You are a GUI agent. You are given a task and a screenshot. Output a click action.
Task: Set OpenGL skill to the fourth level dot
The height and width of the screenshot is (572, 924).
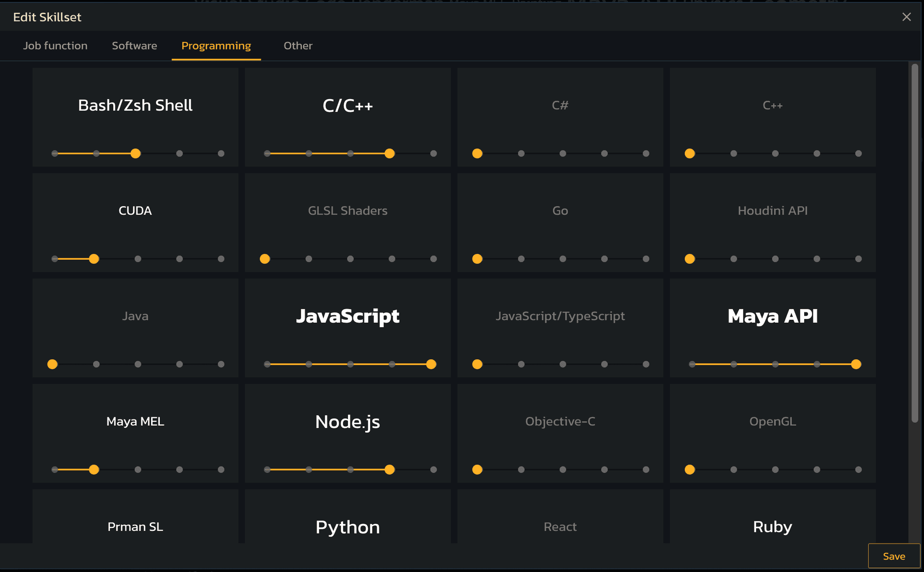(817, 470)
